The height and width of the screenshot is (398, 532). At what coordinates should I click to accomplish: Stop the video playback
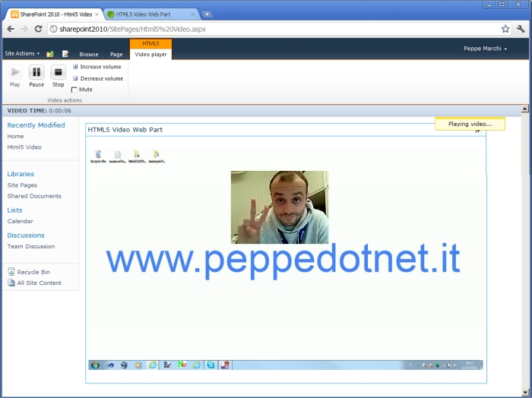point(58,76)
